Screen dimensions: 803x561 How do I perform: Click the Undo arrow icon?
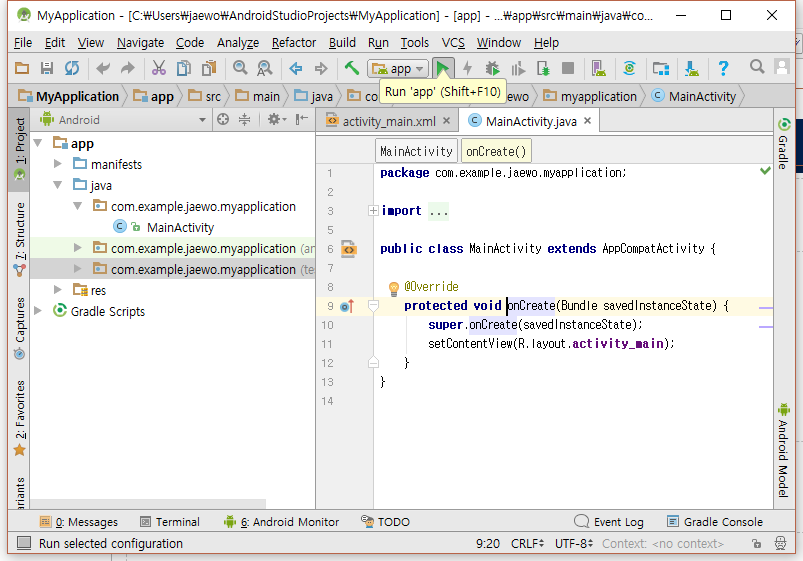coord(103,68)
